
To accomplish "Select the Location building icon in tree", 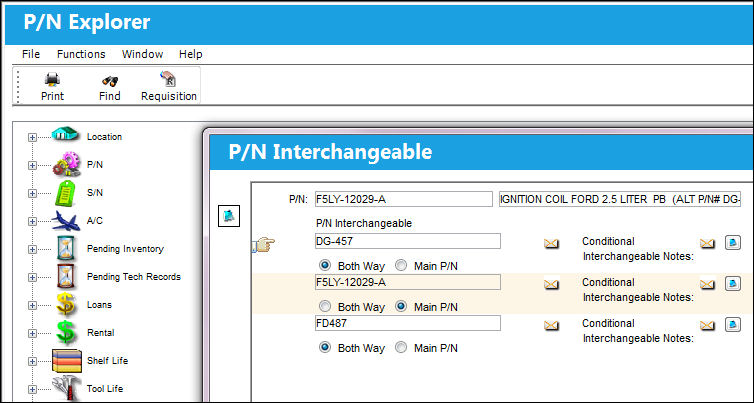I will (x=65, y=134).
